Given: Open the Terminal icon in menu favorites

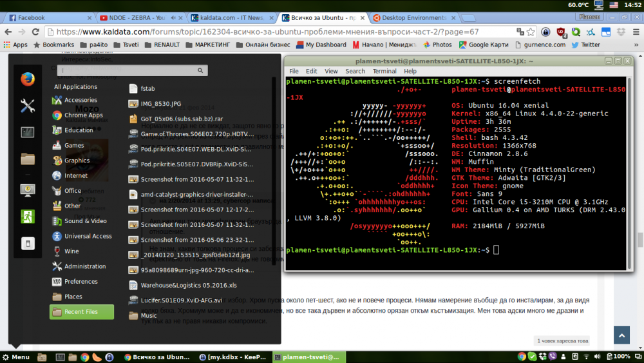Looking at the screenshot, I should tap(28, 132).
